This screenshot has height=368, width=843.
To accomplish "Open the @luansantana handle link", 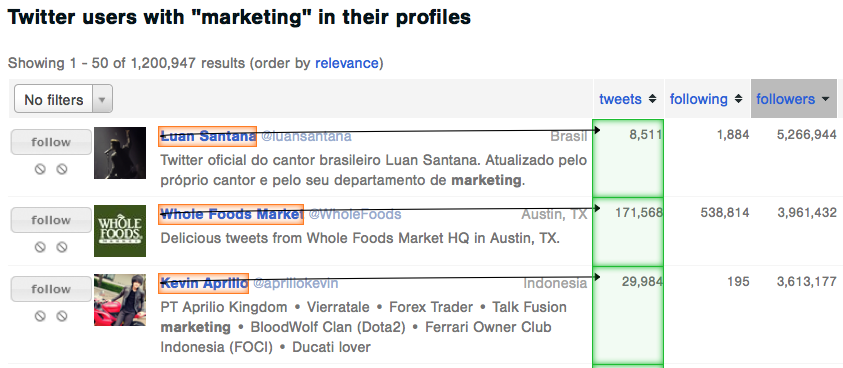I will (306, 137).
